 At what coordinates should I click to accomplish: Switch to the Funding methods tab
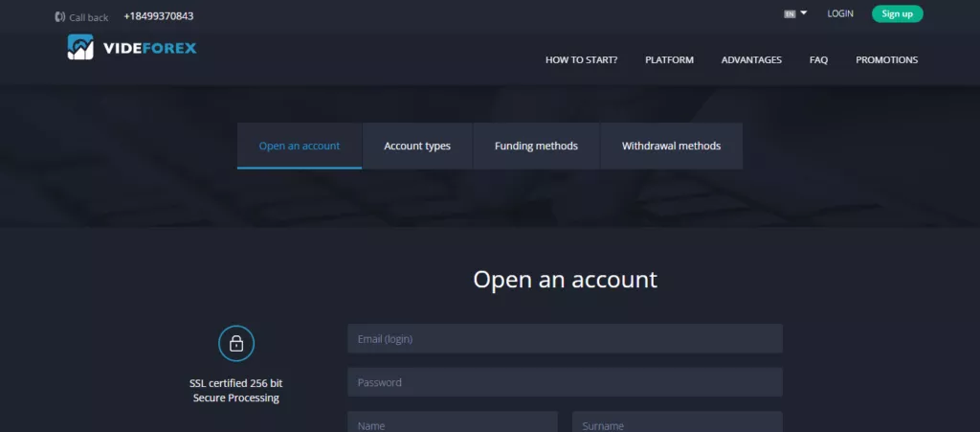(x=536, y=146)
